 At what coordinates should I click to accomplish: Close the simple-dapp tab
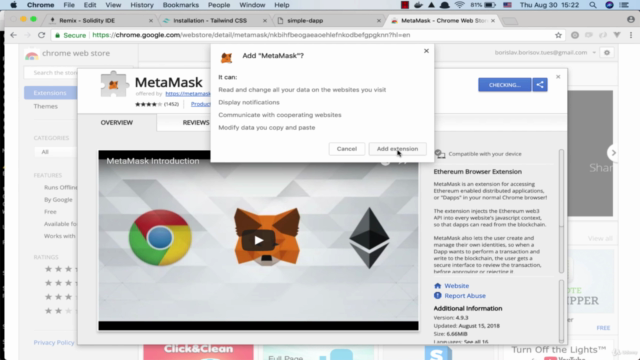pyautogui.click(x=379, y=20)
